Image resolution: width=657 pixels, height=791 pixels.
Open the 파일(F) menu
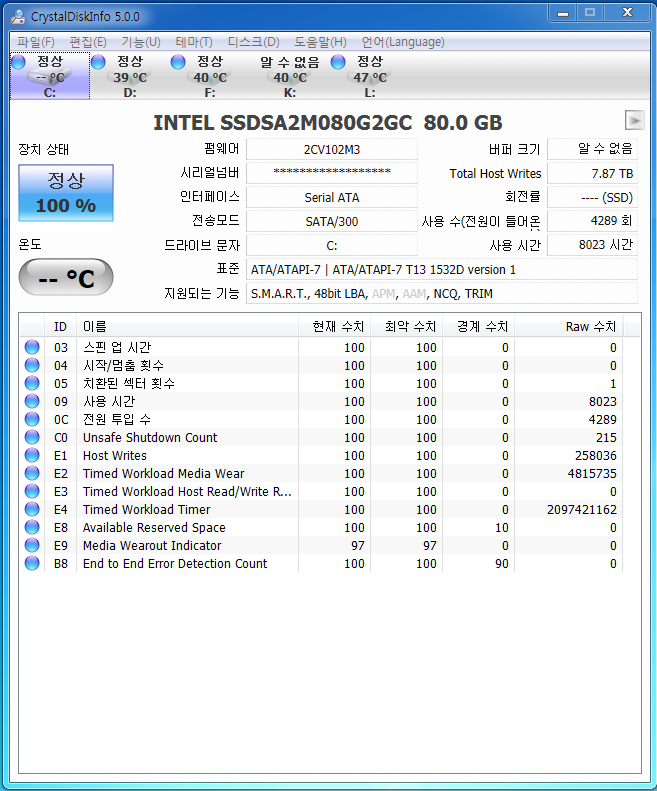[35, 42]
